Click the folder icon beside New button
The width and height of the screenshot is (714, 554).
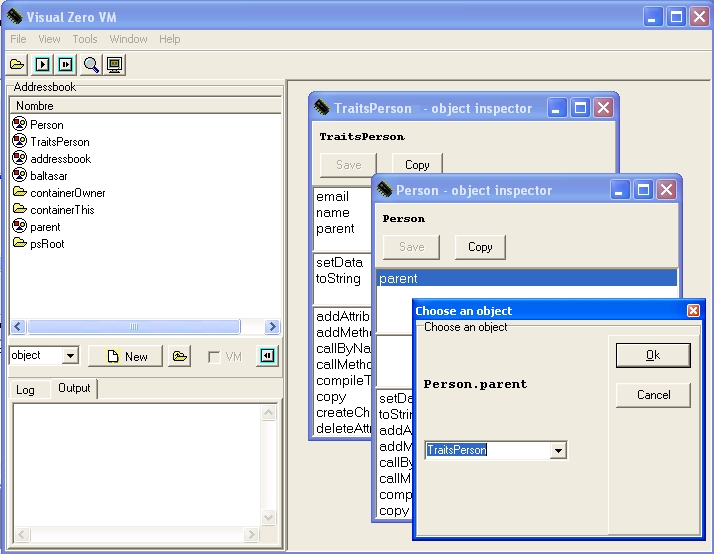point(179,356)
